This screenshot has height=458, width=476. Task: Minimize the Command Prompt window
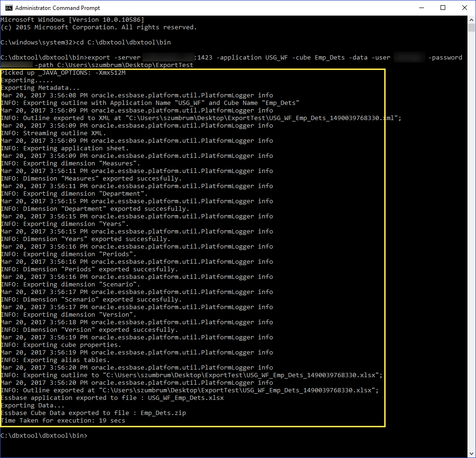[x=421, y=8]
